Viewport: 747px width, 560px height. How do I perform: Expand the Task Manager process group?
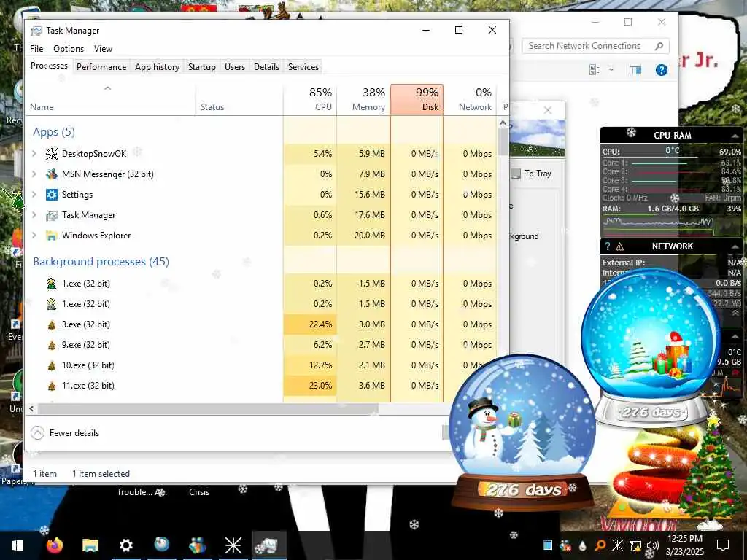point(34,215)
